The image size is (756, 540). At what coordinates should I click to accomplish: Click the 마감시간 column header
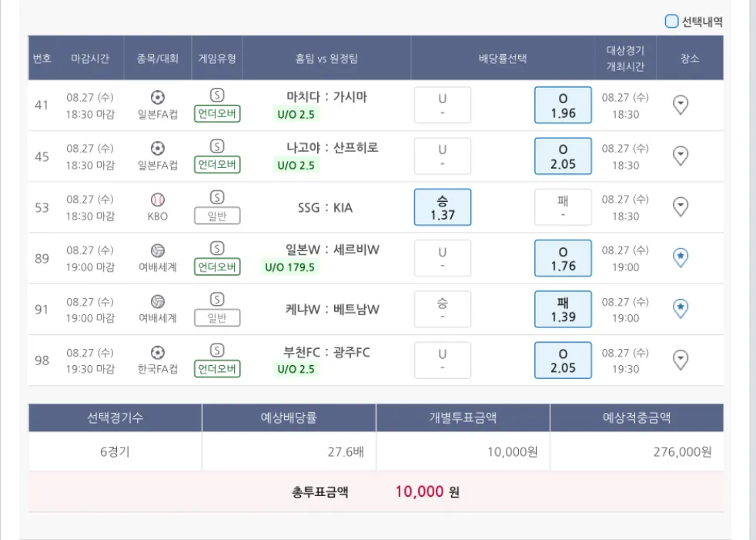pyautogui.click(x=90, y=58)
